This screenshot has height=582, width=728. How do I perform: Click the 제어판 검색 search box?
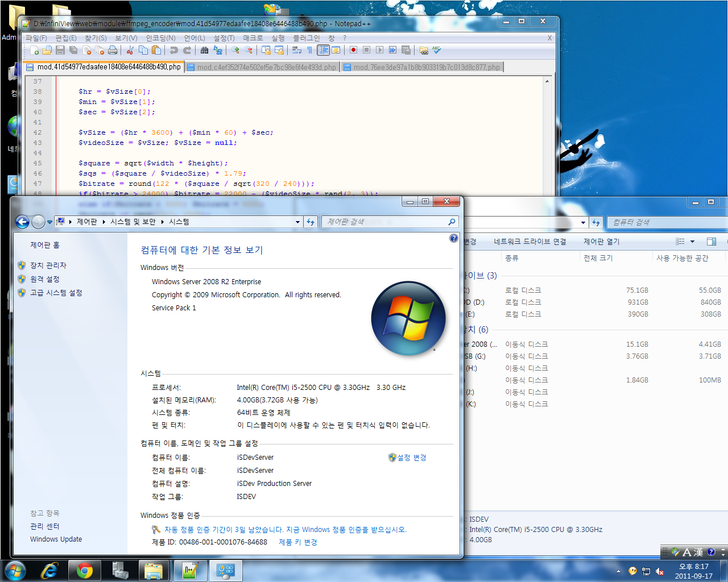click(390, 222)
